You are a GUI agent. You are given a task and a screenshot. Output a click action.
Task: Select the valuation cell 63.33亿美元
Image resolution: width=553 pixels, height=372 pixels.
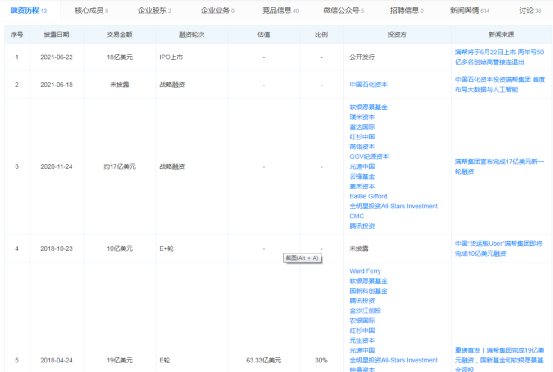(264, 360)
